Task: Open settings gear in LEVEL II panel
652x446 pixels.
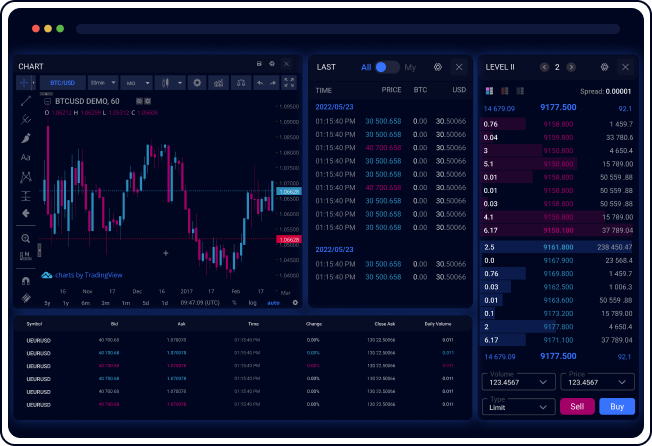Action: tap(604, 67)
